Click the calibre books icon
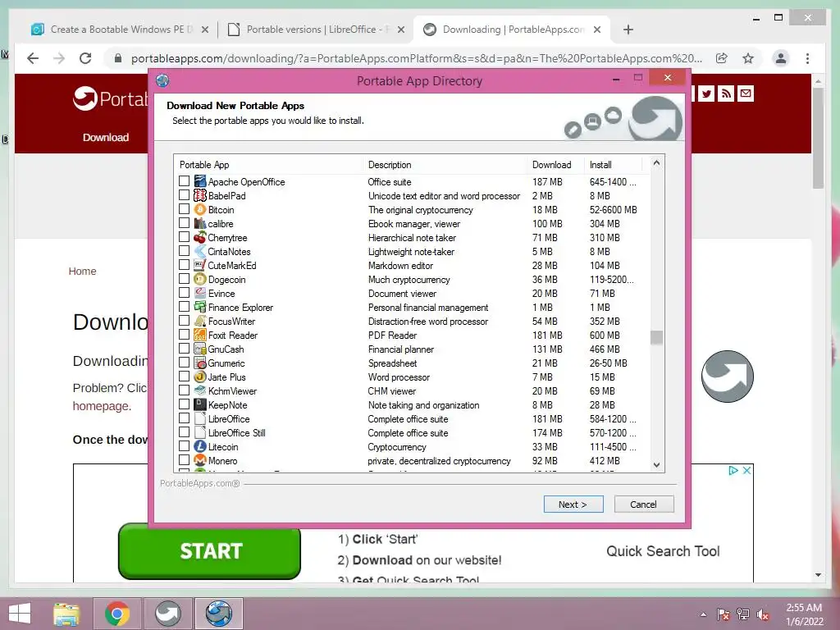 pyautogui.click(x=200, y=223)
